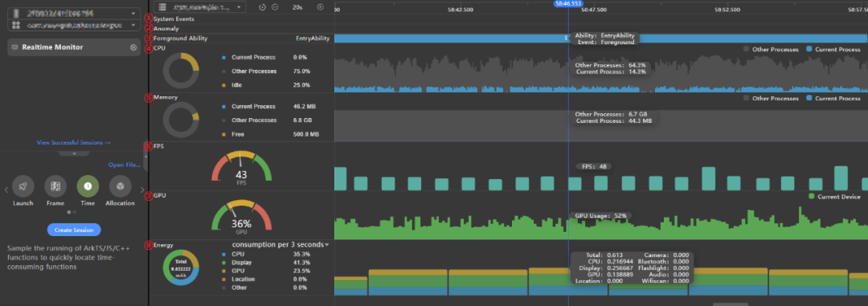Screen dimensions: 868x306
Task: Show previous profiling templates with left chevron
Action: click(x=6, y=190)
